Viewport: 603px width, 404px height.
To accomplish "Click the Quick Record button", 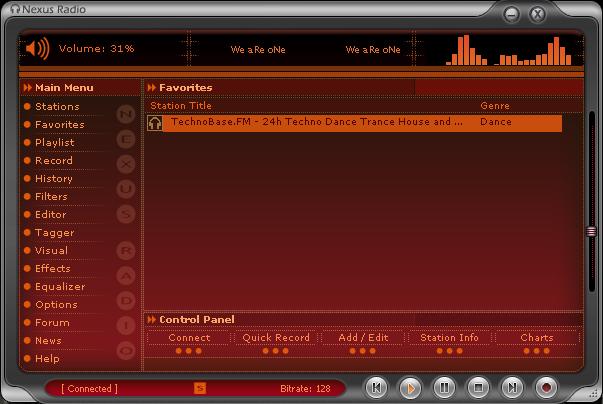I will coord(276,338).
